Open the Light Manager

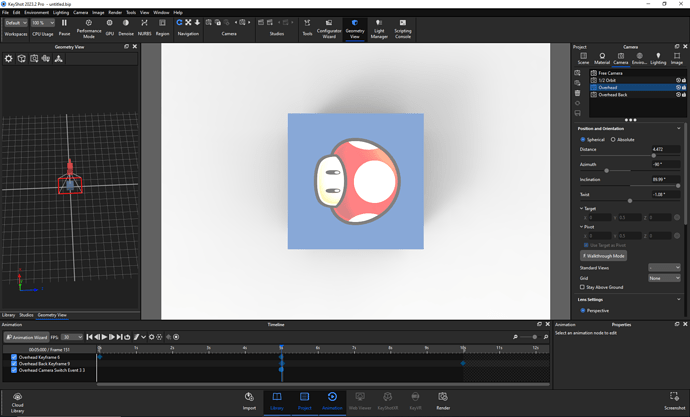pos(379,29)
